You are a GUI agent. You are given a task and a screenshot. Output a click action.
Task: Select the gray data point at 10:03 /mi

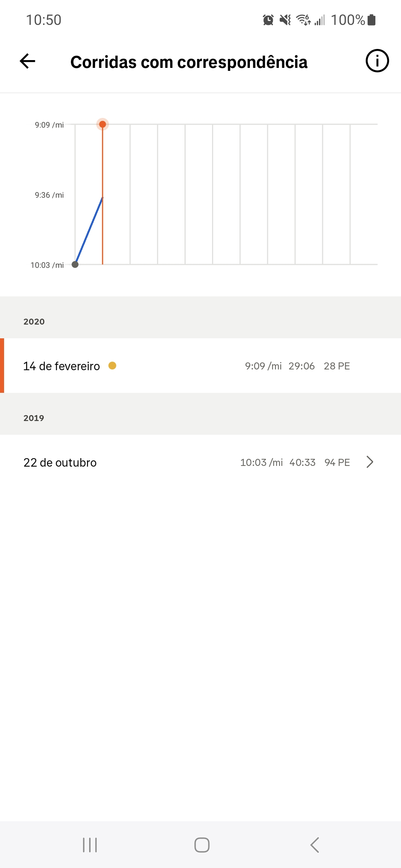tap(75, 264)
